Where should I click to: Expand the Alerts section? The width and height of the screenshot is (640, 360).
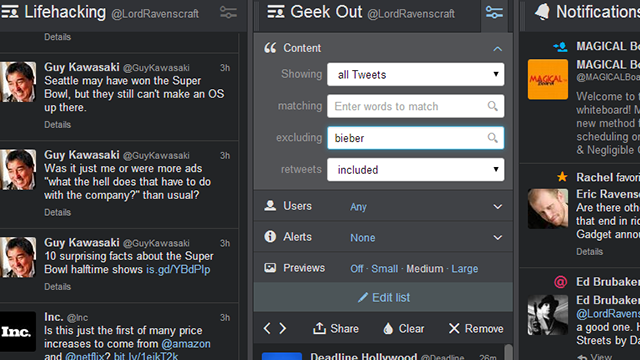coord(498,238)
